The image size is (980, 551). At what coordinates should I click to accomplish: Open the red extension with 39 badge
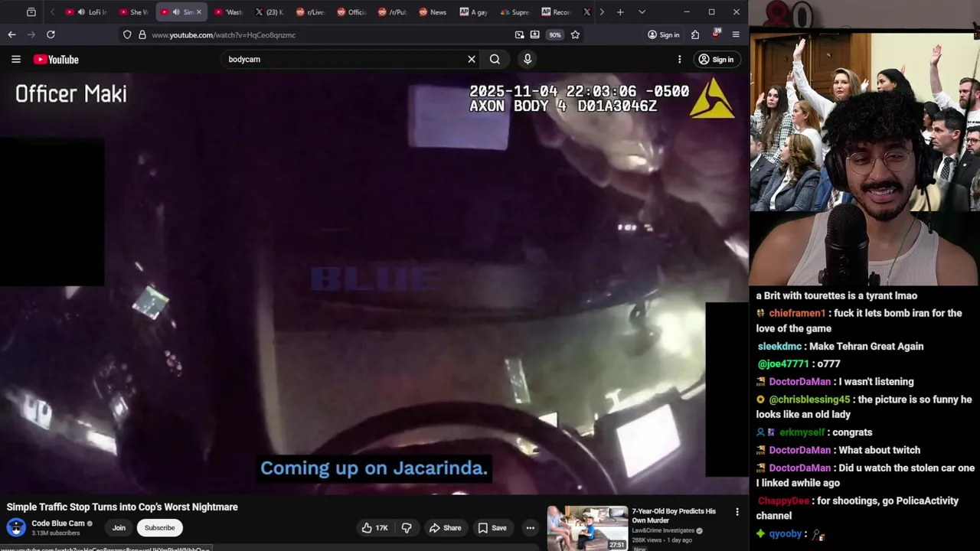716,34
